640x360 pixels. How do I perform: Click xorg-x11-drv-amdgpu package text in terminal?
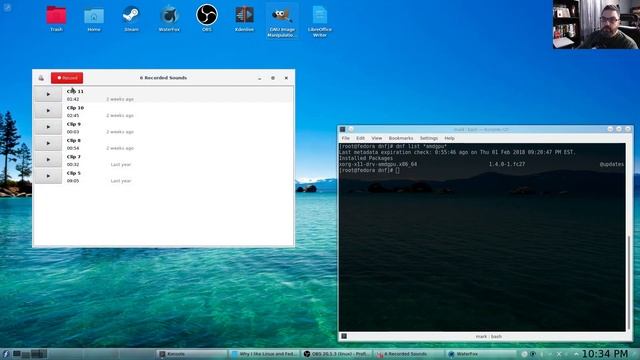(x=378, y=164)
